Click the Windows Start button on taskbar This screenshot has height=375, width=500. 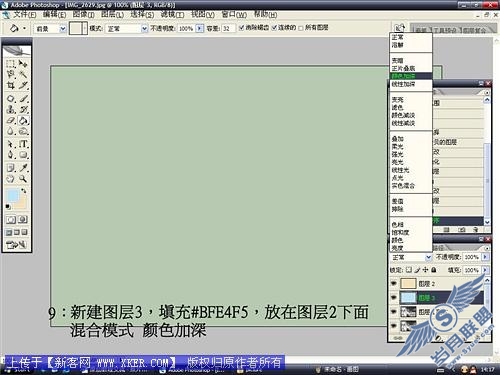(x=18, y=370)
